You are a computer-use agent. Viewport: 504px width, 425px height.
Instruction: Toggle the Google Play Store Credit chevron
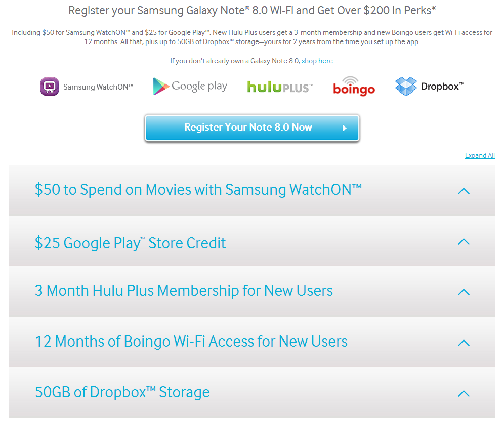[x=463, y=241]
